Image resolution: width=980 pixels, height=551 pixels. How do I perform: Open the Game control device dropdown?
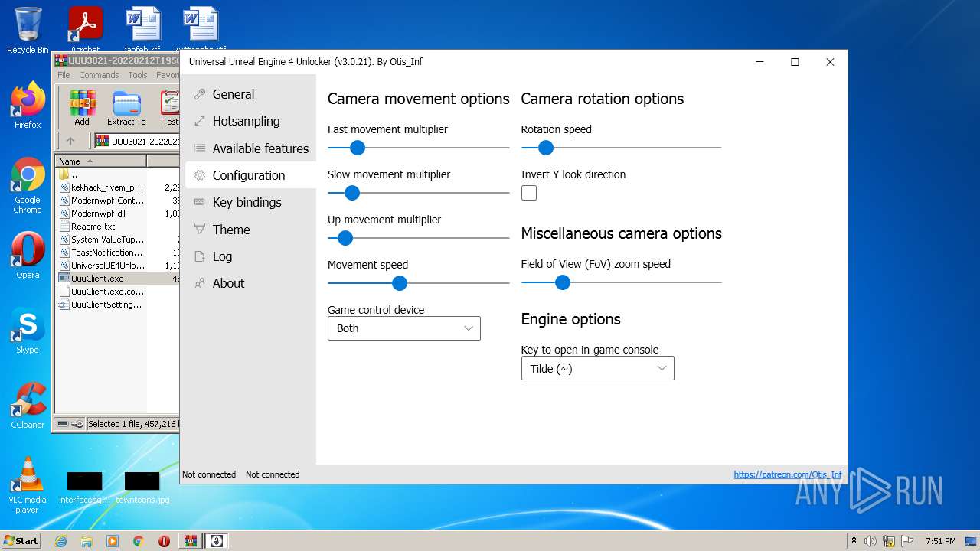coord(404,328)
